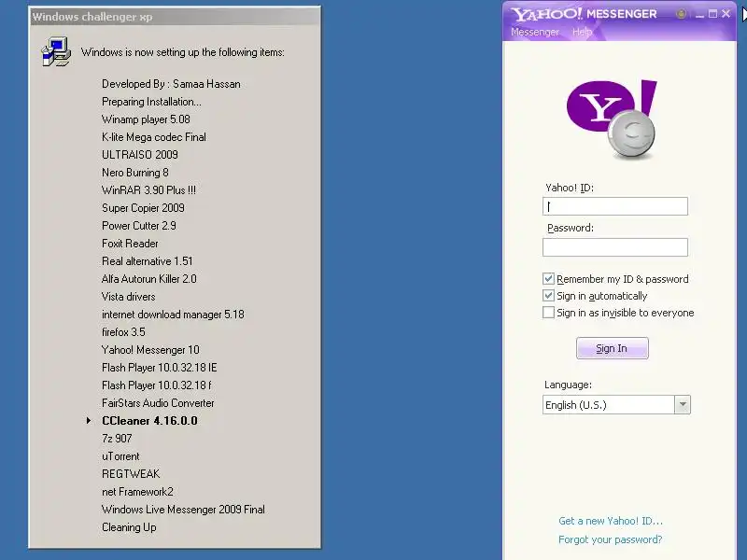Select the bold 'CCleaner 4.16.0.0' item
The height and width of the screenshot is (560, 747).
(x=149, y=421)
